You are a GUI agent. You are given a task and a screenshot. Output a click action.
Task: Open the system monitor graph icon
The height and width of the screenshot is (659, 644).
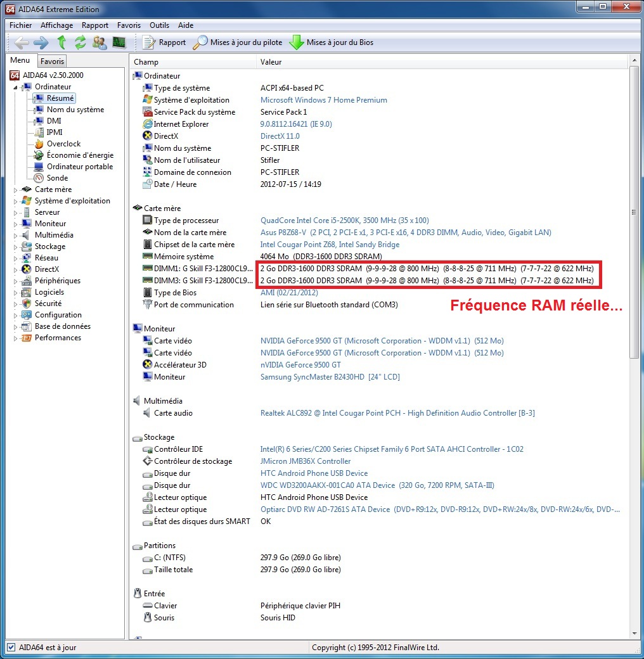click(x=119, y=42)
